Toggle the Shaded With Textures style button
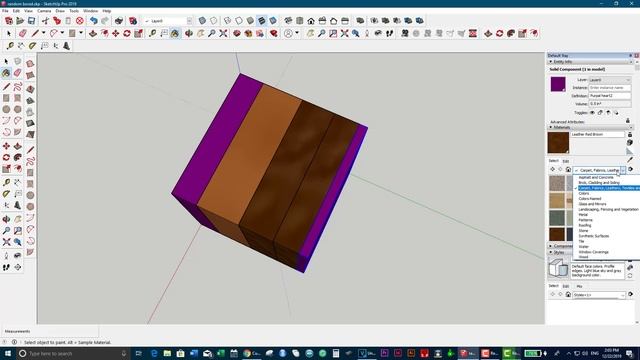640x360 pixels. click(262, 20)
